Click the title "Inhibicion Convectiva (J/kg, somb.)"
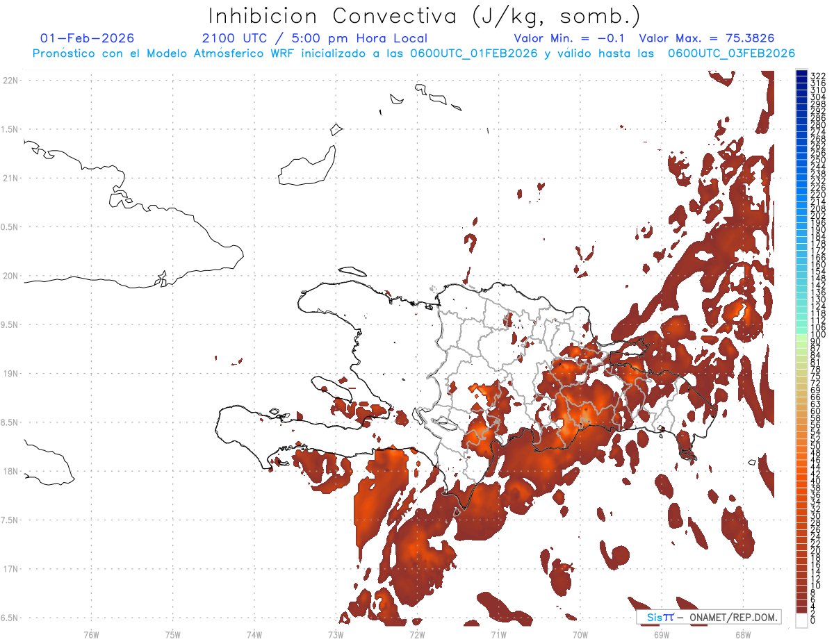The width and height of the screenshot is (834, 644). coord(424,16)
